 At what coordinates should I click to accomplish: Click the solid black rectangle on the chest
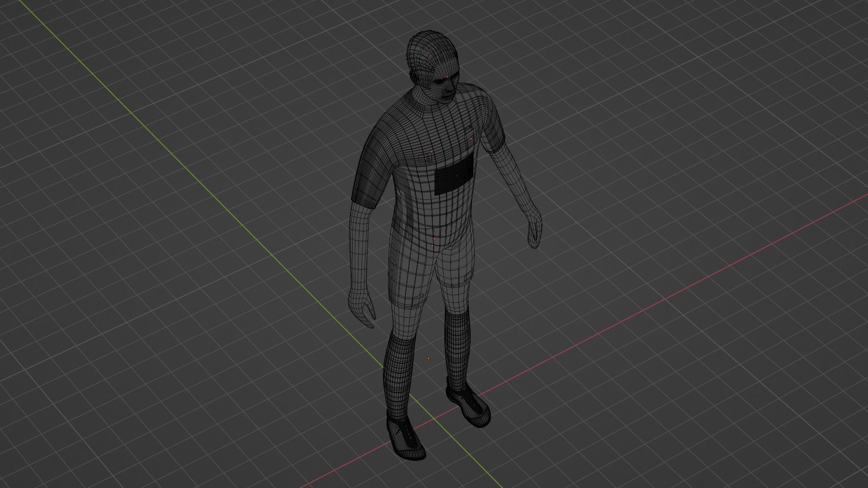click(454, 174)
